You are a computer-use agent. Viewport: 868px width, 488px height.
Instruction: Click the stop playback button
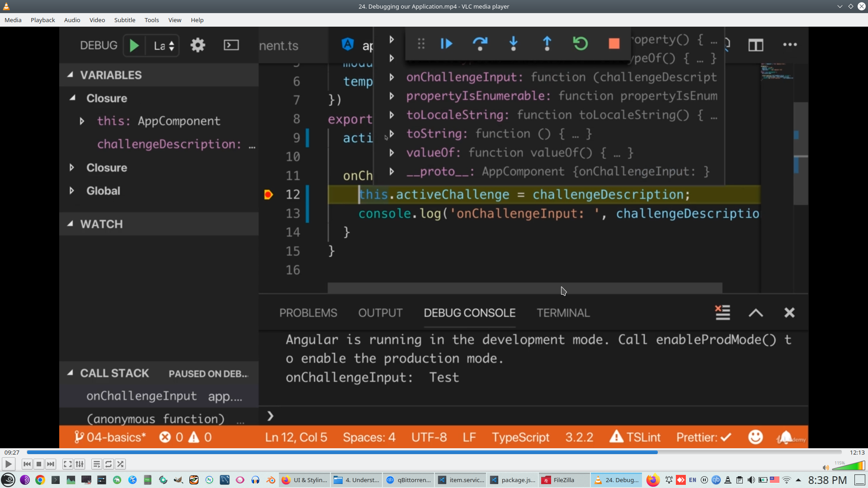tap(39, 464)
